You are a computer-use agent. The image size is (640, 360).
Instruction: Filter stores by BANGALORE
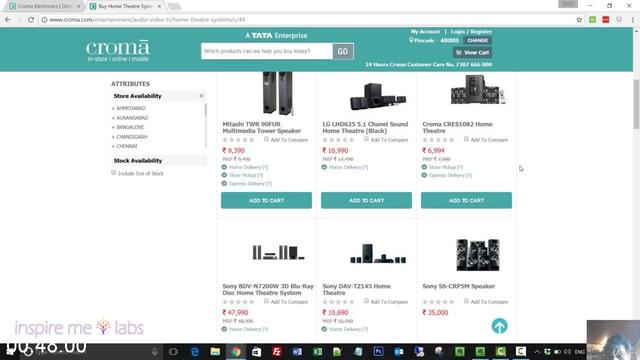click(x=130, y=127)
